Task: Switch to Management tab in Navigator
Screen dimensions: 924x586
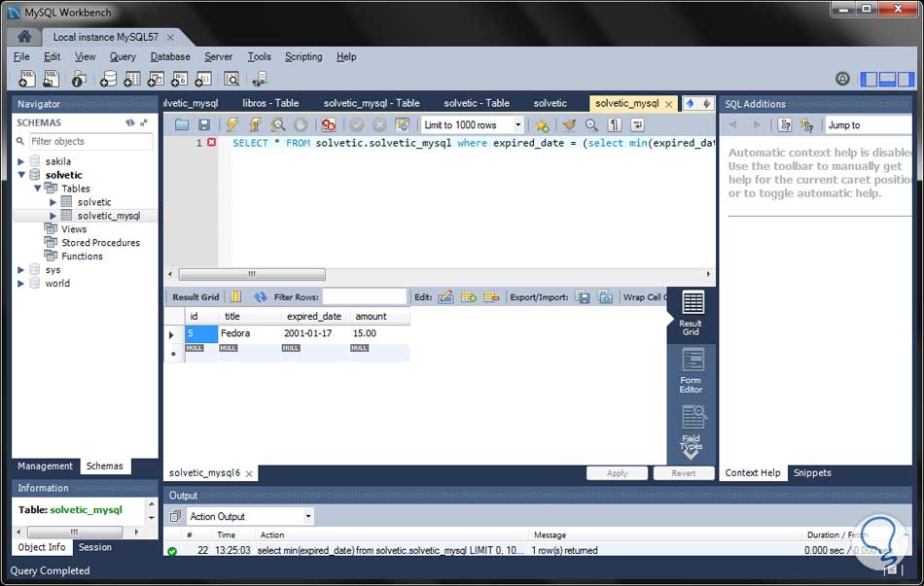Action: tap(45, 465)
